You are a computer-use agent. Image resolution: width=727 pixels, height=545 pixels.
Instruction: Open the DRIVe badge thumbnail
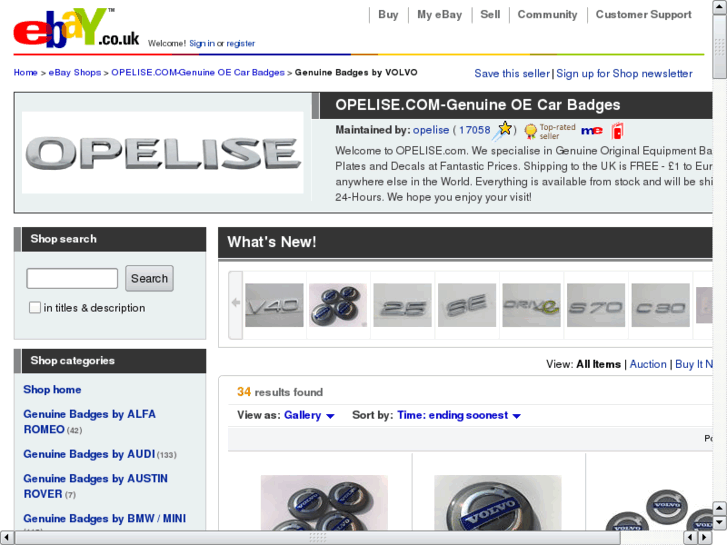[531, 305]
